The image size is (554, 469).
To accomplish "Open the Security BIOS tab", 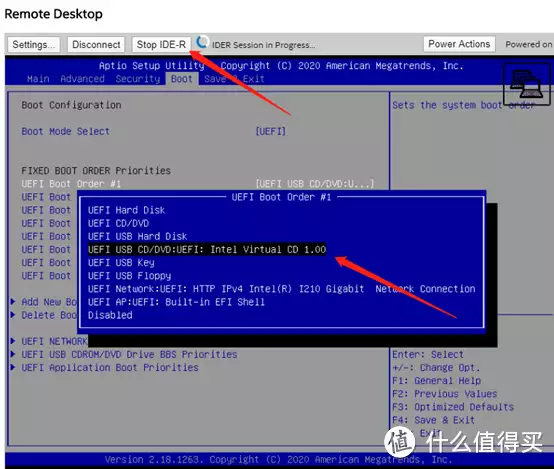I will 138,78.
